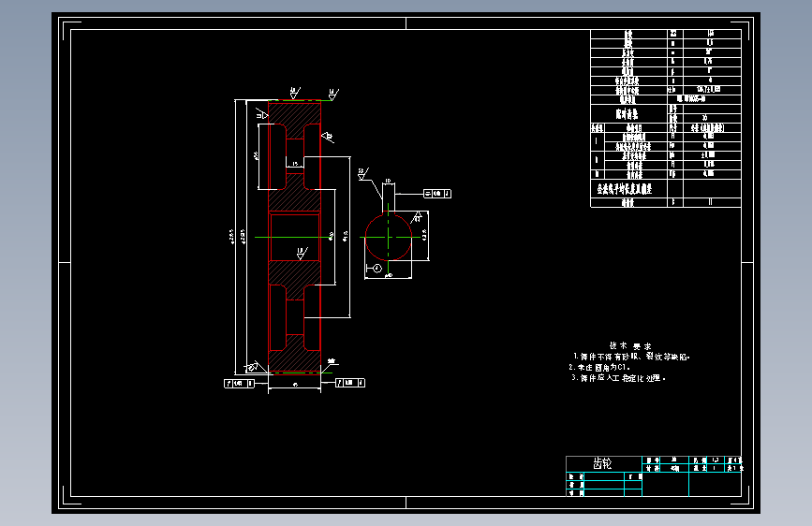Click the datum A circle symbol below keyway view

(x=377, y=269)
